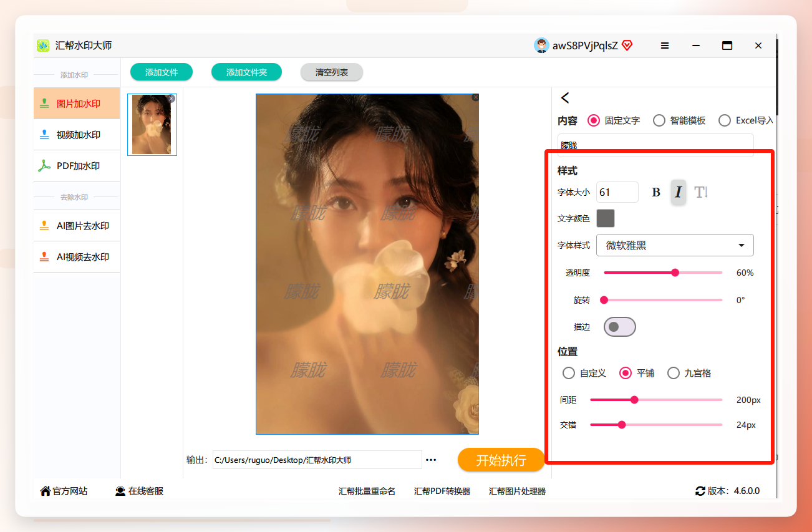This screenshot has height=532, width=812.
Task: Click the version refresh icon
Action: (700, 491)
